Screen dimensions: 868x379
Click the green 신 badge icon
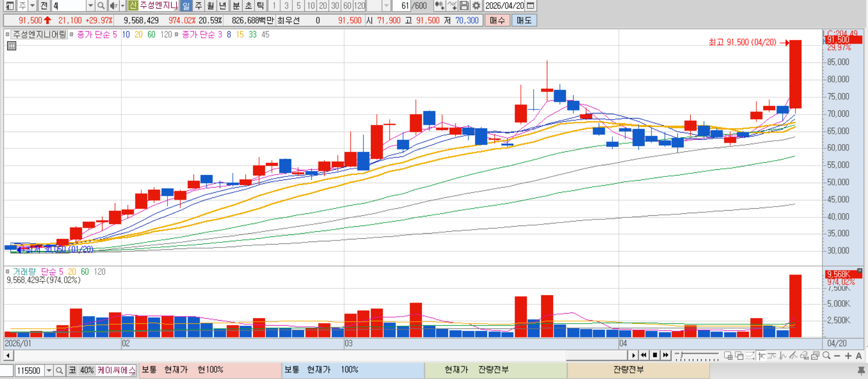133,6
